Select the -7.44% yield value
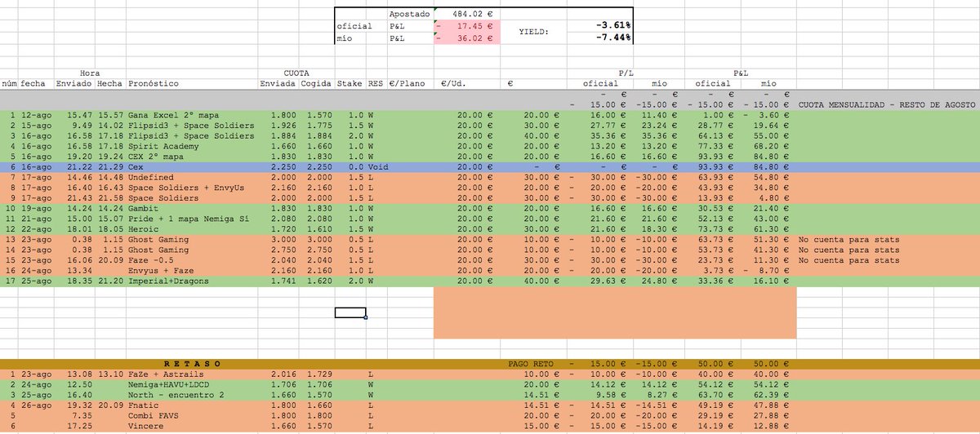The height and width of the screenshot is (434, 980). tap(612, 37)
